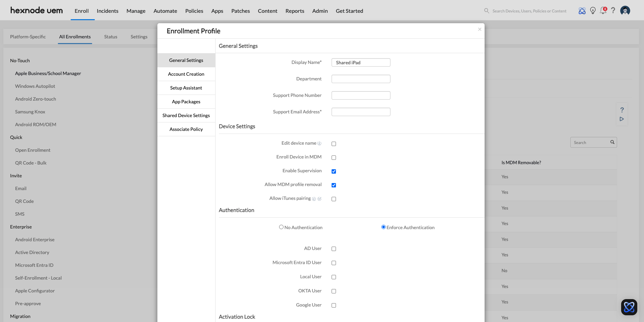Close the Enrollment Profile dialog
Image resolution: width=644 pixels, height=322 pixels.
point(480,29)
